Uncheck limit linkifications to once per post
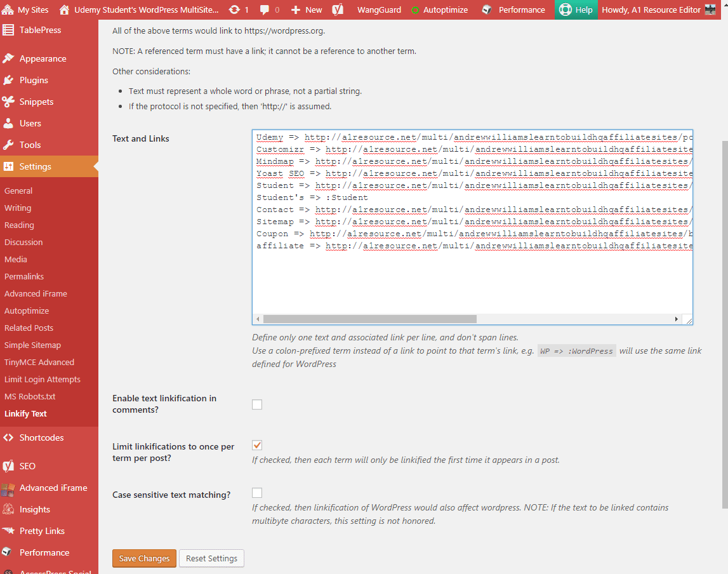 pyautogui.click(x=256, y=445)
